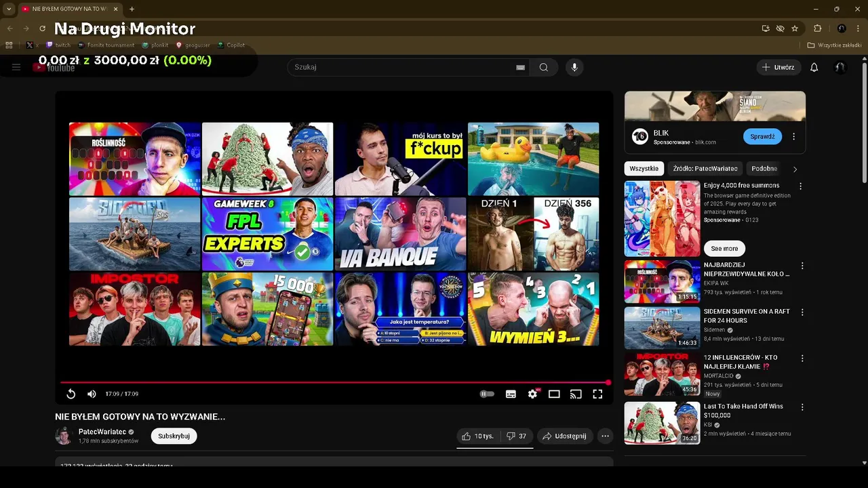Click the video progress bar
The width and height of the screenshot is (868, 488).
334,382
